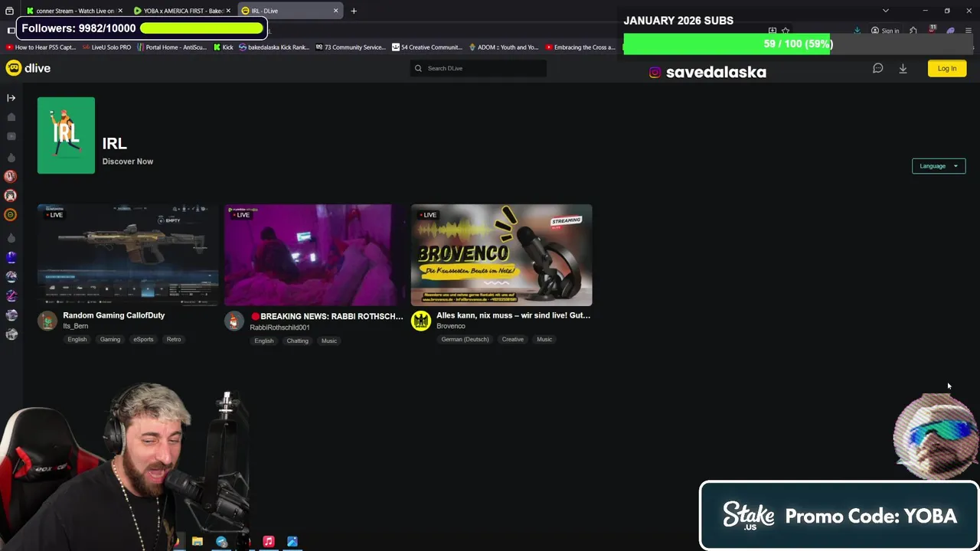Select English tag under Its_Bern stream

click(77, 339)
